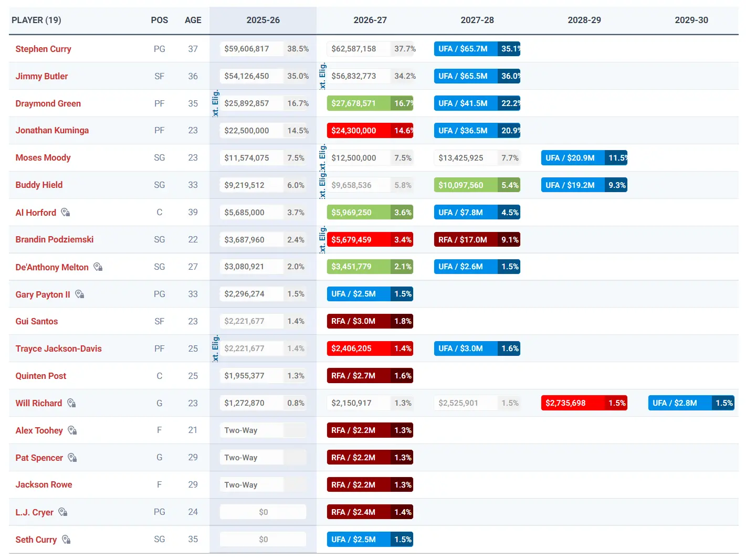Screen dimensions: 746x560
Task: Click the pin-lock icon beside De'Anthony Melton
Action: tap(98, 267)
